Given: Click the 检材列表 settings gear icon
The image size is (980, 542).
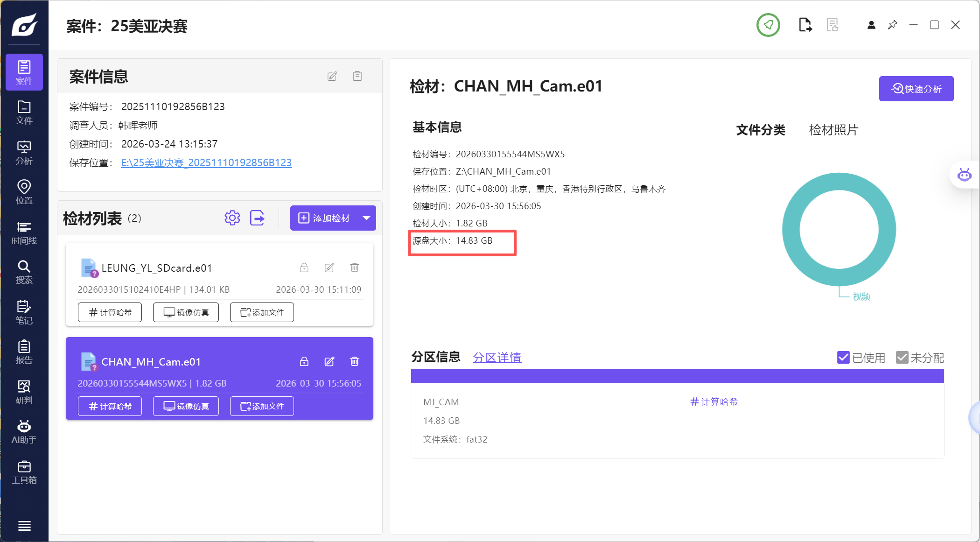Looking at the screenshot, I should (x=232, y=218).
